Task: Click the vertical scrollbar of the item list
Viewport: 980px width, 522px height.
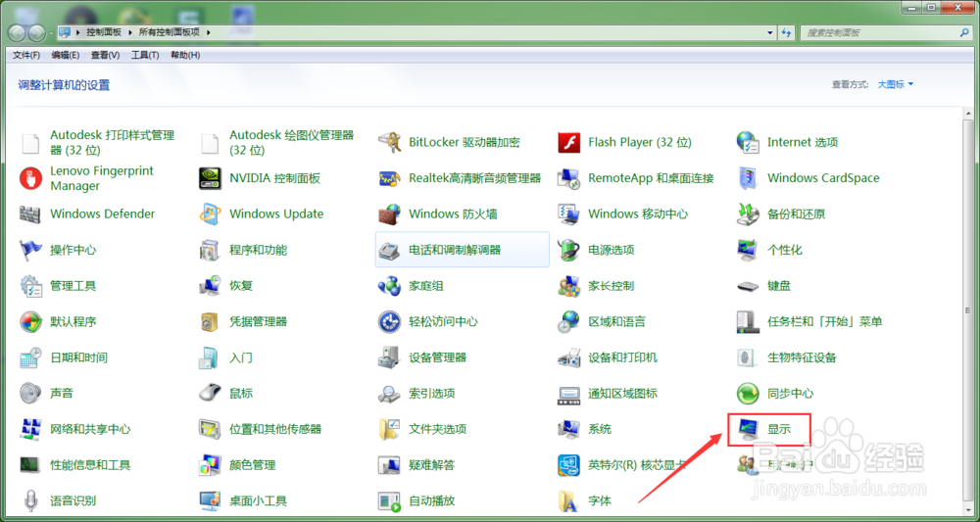Action: 967,309
